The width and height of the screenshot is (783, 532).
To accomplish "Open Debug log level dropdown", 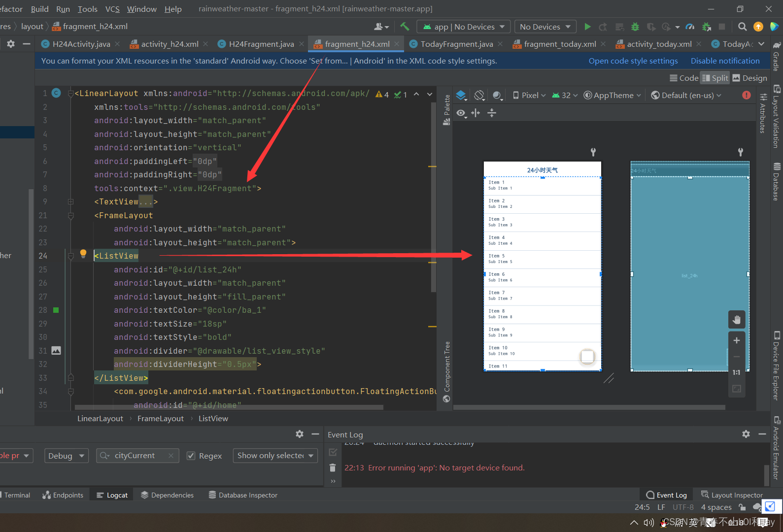I will coord(67,456).
